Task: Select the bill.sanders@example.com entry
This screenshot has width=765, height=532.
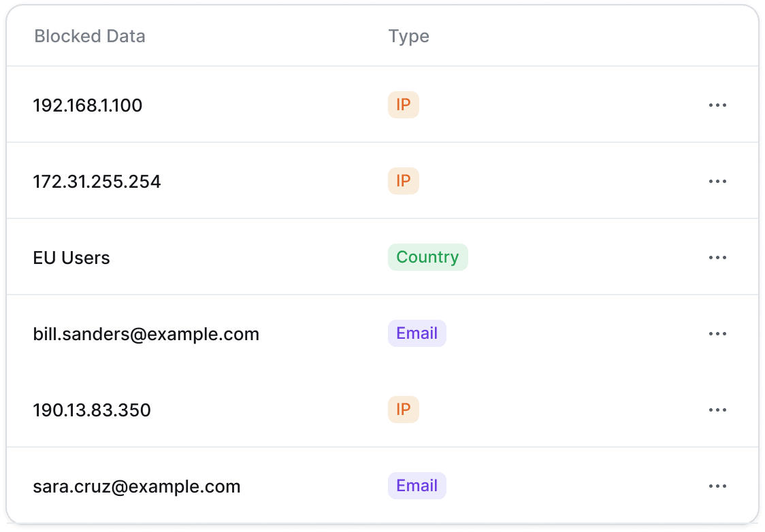Action: tap(146, 334)
